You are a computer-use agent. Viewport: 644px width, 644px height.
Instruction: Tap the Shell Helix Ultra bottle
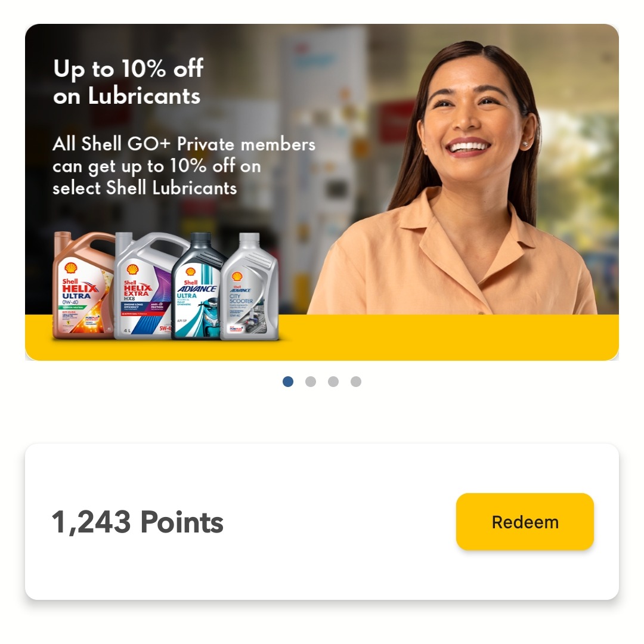click(x=82, y=287)
